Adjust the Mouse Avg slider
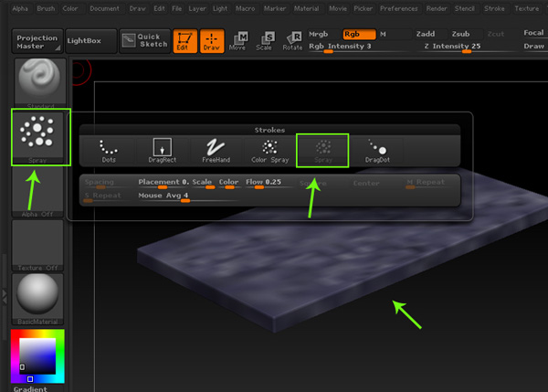 click(x=189, y=196)
